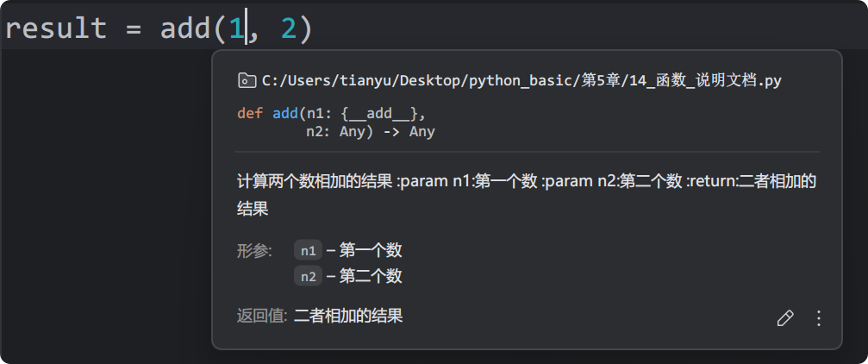
Task: Click the def keyword in the signature
Action: 250,114
